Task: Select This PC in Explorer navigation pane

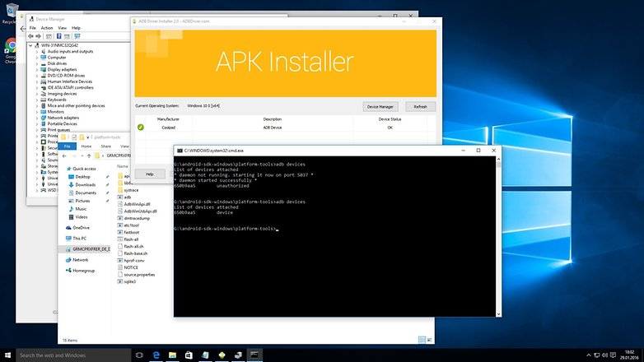Action: pos(76,239)
